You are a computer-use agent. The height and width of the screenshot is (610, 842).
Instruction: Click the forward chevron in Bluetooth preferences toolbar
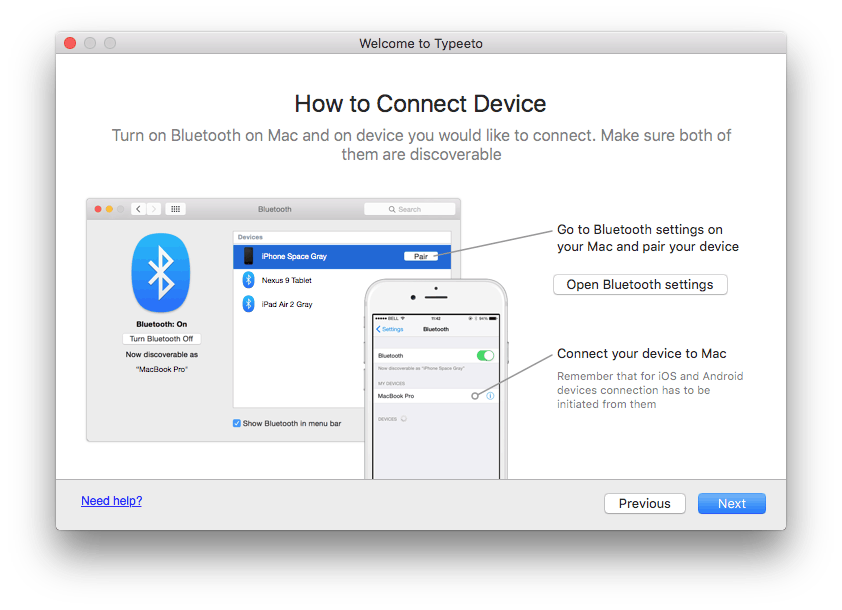coord(154,209)
